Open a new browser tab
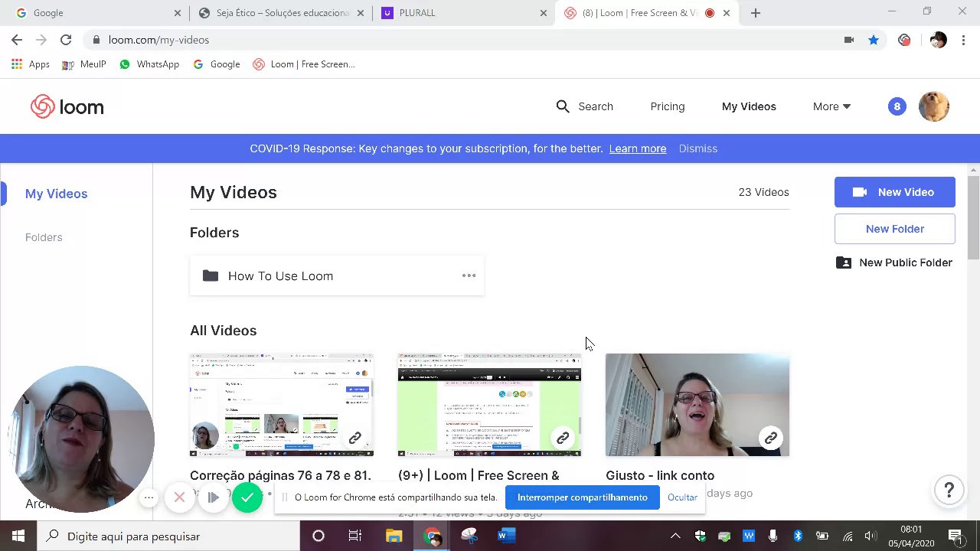 pos(756,13)
